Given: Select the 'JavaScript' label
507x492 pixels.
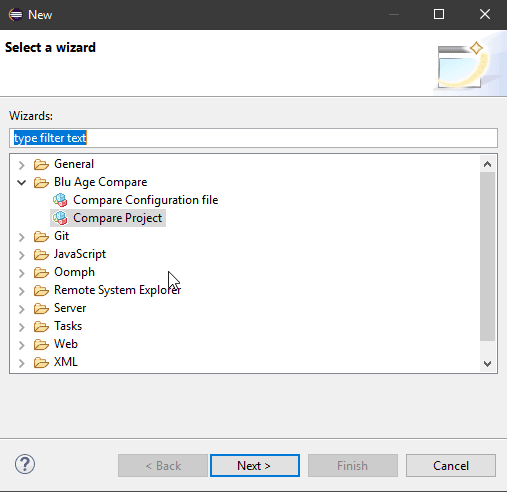Looking at the screenshot, I should tap(80, 254).
